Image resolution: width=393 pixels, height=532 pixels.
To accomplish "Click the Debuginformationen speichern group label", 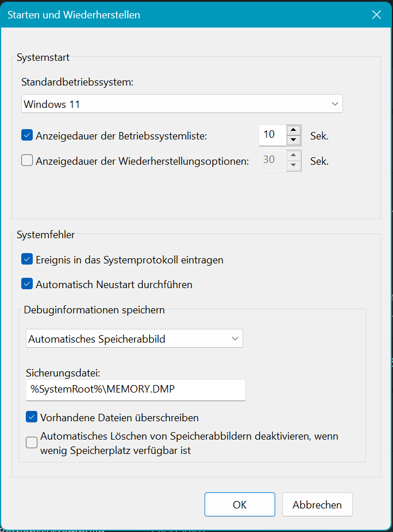I will pos(94,310).
